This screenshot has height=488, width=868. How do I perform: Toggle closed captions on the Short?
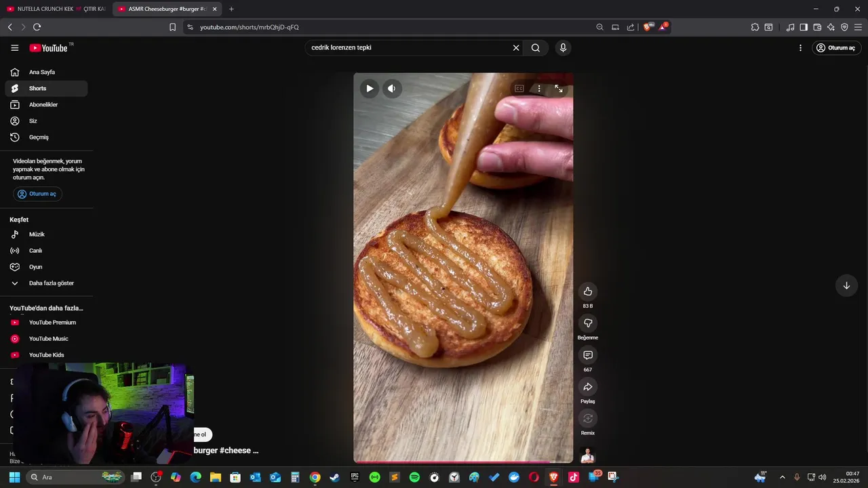point(519,89)
